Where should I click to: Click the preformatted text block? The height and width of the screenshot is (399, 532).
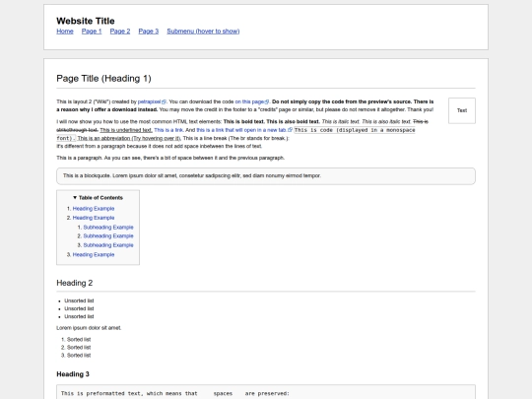266,392
